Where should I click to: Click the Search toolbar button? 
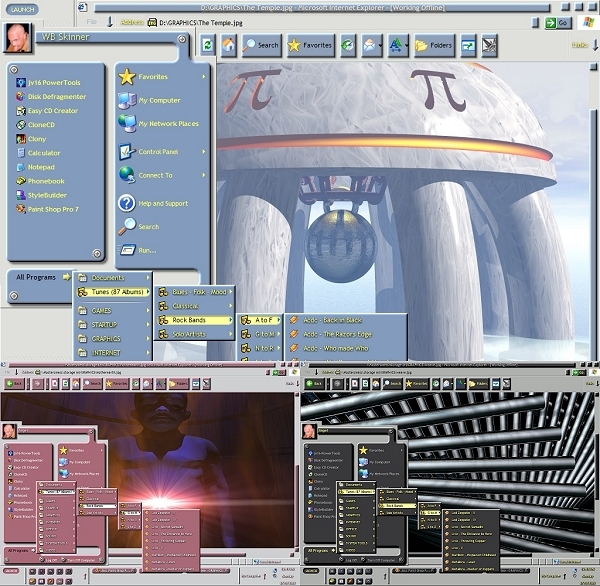tap(262, 46)
